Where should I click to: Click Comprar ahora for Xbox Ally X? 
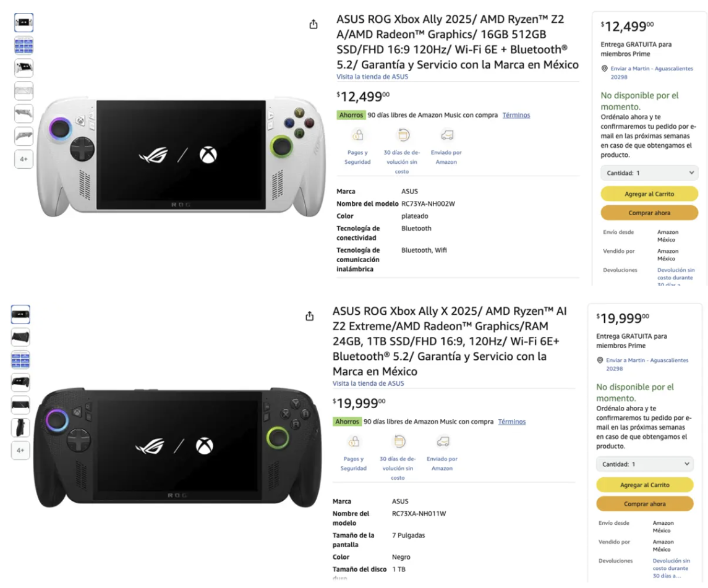(x=645, y=504)
